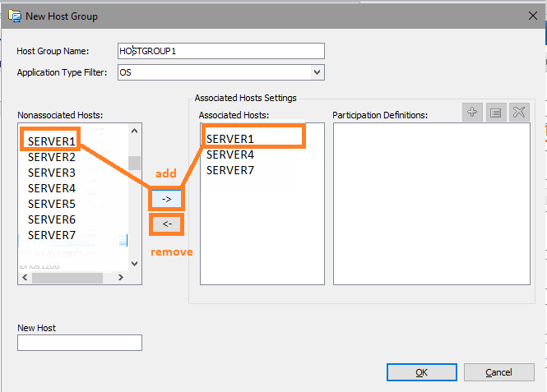Select SERVER7 in Associated Hosts list

point(229,169)
